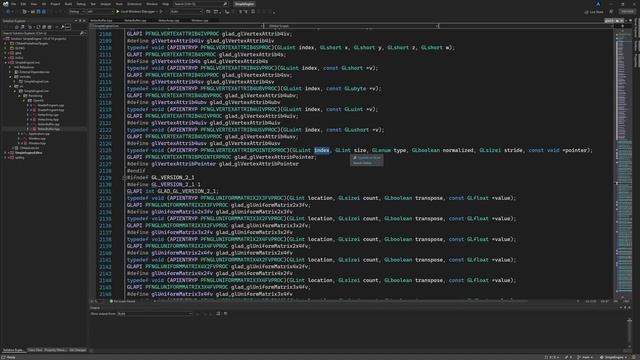This screenshot has height=360, width=640.
Task: Toggle Preview Selected Items in Solution Explorer
Action: [x=68, y=27]
